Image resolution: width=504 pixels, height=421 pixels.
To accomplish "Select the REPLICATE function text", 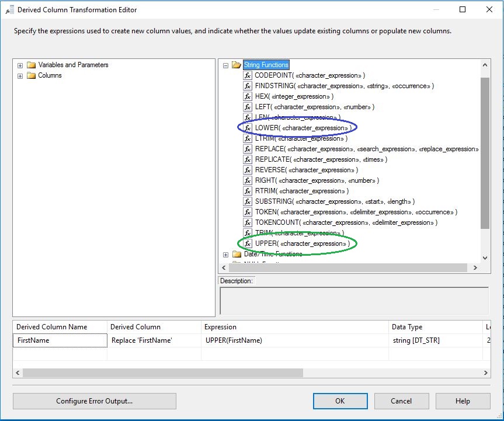I will [x=321, y=159].
